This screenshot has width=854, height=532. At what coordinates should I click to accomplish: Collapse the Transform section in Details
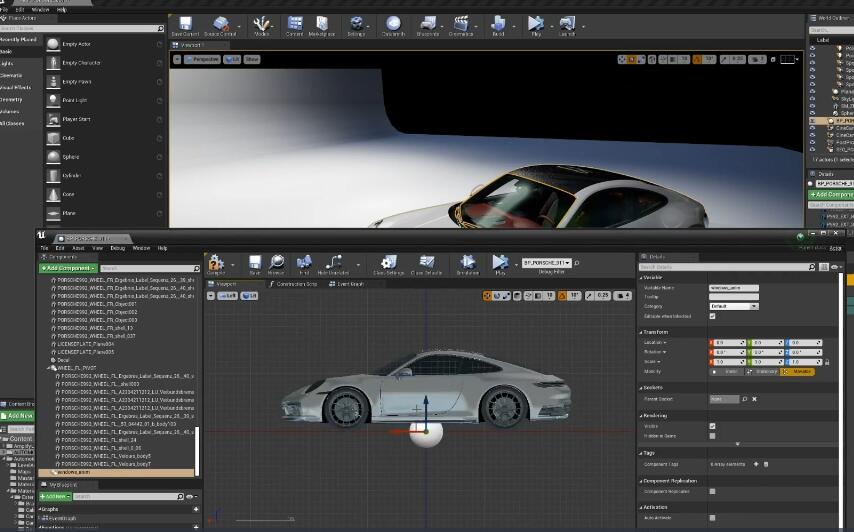point(641,332)
